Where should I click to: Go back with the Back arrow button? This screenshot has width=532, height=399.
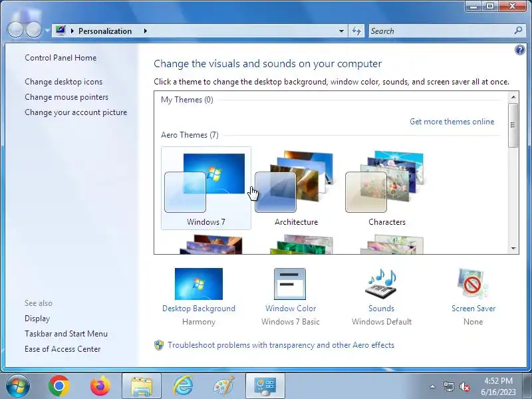tap(15, 30)
